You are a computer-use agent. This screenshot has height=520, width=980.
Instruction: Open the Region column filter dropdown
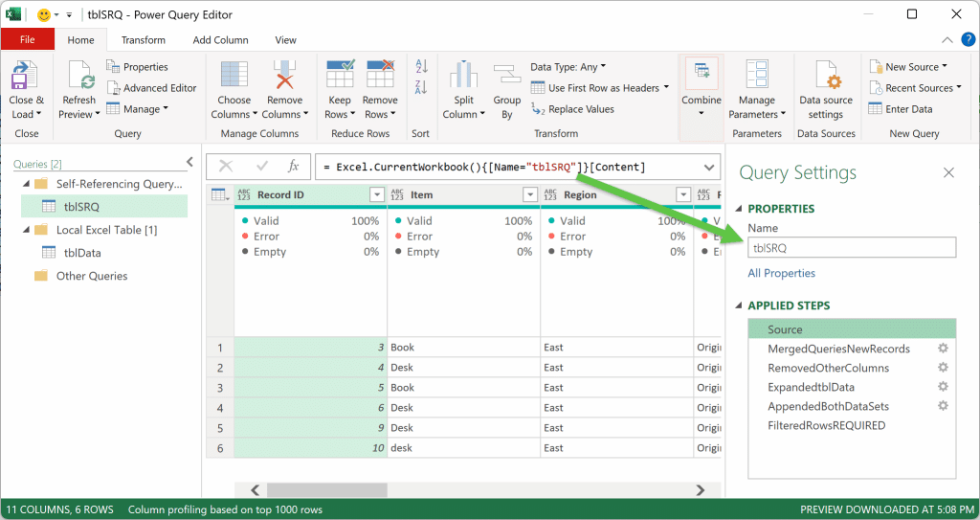(683, 195)
